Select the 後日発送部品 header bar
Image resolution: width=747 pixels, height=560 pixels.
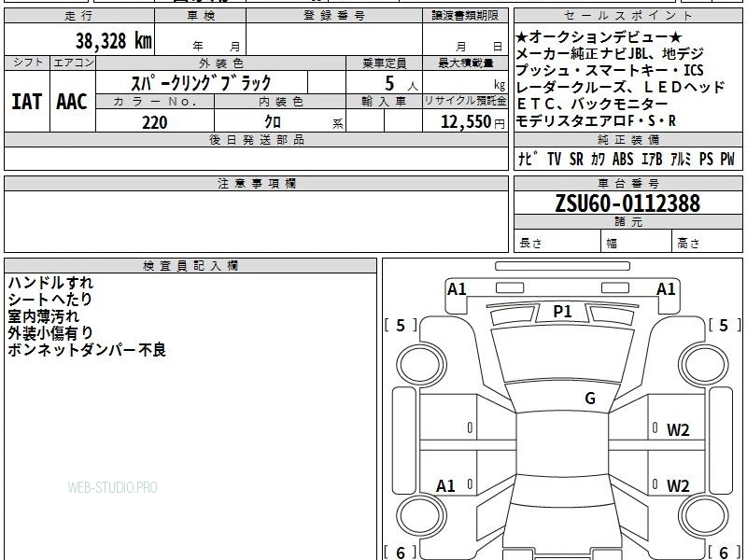click(x=256, y=139)
